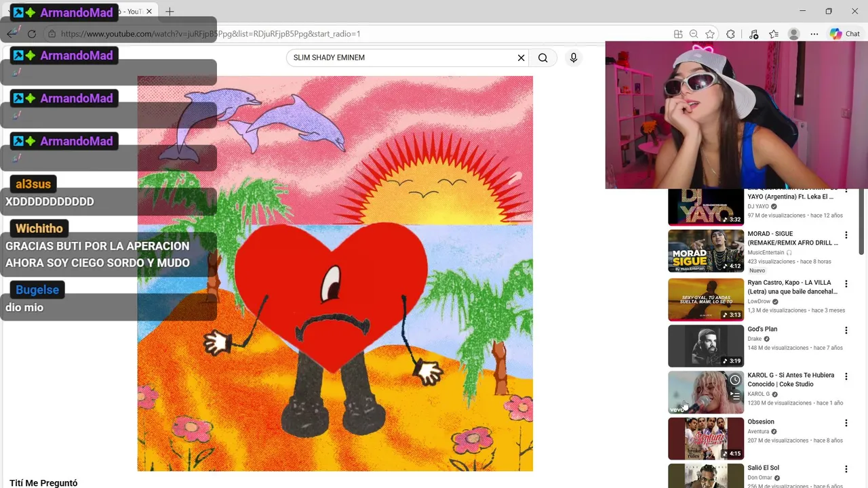Activate voice search microphone
The width and height of the screenshot is (868, 488).
click(x=573, y=58)
